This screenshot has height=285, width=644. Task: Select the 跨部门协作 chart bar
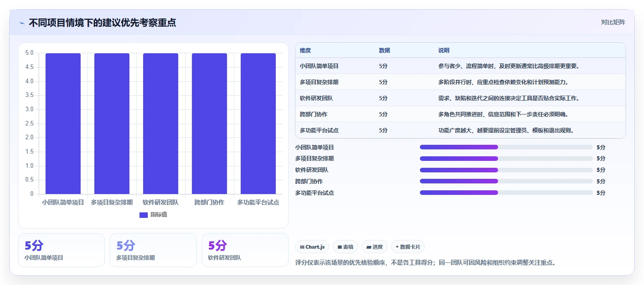point(209,124)
